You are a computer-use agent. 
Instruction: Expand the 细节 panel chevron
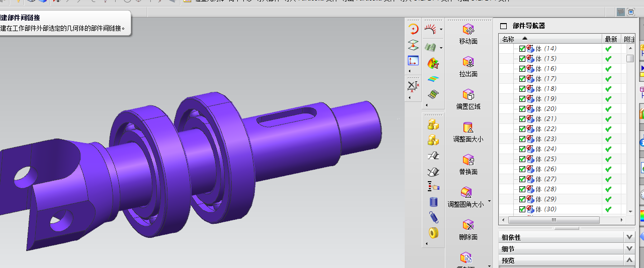point(629,248)
